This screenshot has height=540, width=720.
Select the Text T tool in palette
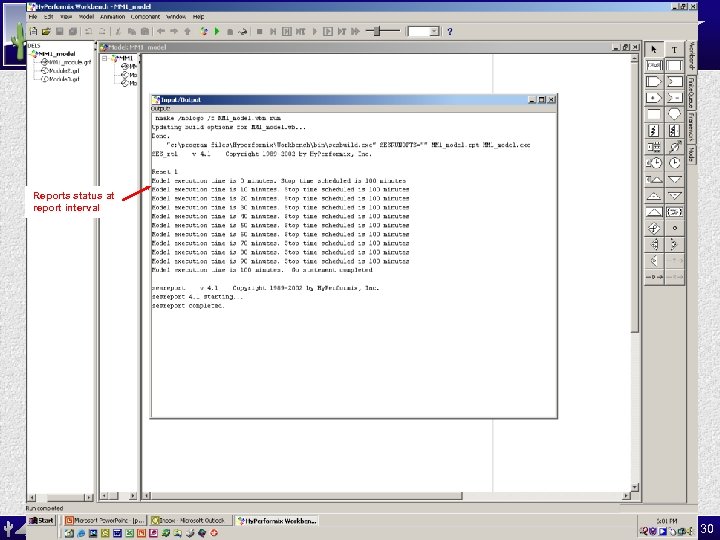click(x=674, y=50)
